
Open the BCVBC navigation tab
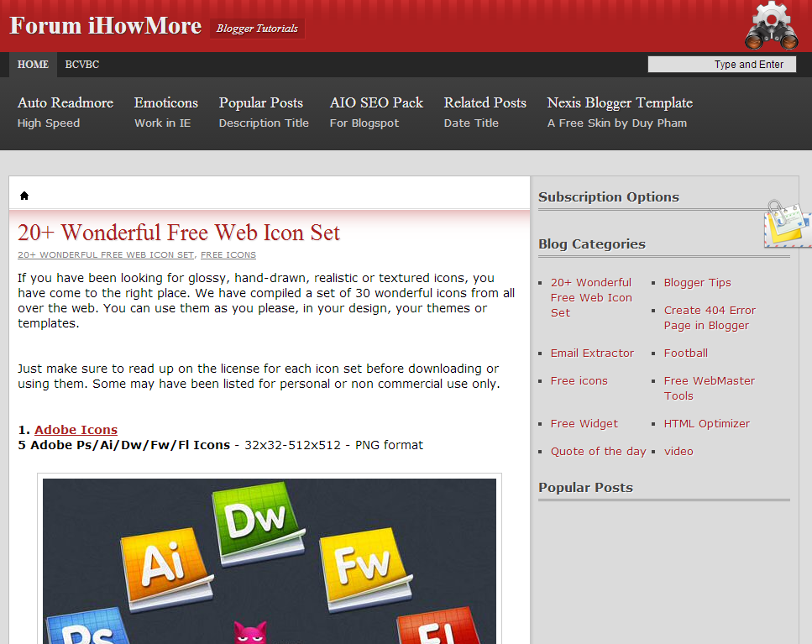[x=81, y=65]
